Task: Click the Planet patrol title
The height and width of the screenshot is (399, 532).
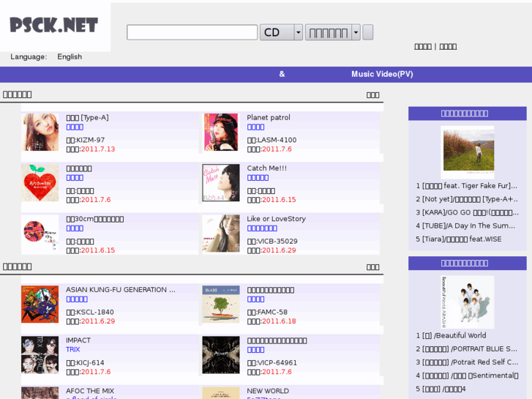Action: click(x=269, y=117)
